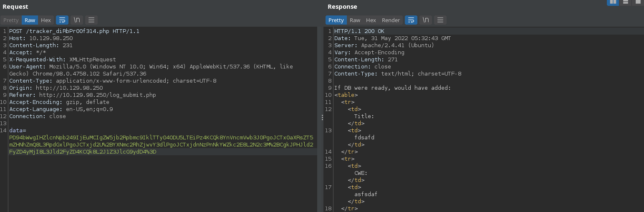Click the Vary: Accept-Encoding response header

(369, 53)
